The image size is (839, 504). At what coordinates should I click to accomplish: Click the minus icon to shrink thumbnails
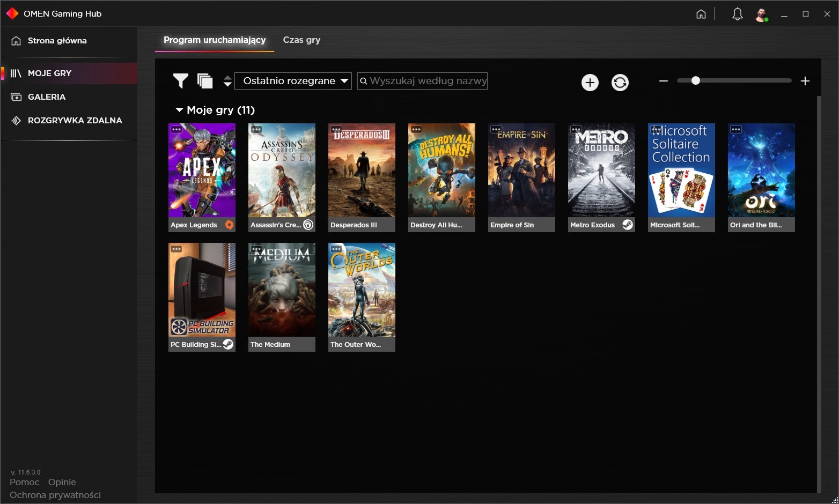click(664, 81)
